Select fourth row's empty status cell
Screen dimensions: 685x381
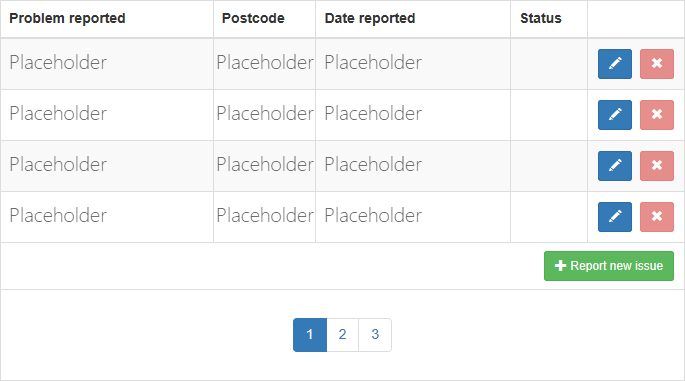point(549,217)
